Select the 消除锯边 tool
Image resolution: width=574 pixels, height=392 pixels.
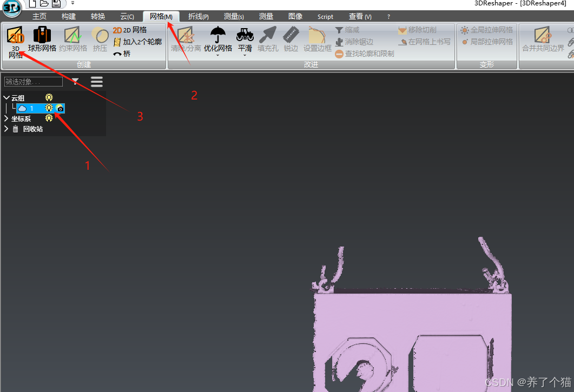(x=354, y=42)
